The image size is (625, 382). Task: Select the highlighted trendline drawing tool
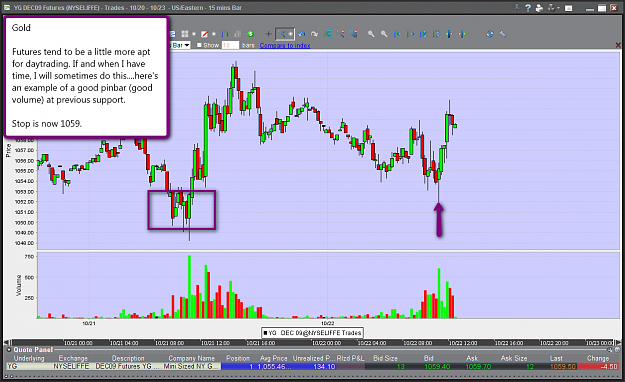pos(282,34)
